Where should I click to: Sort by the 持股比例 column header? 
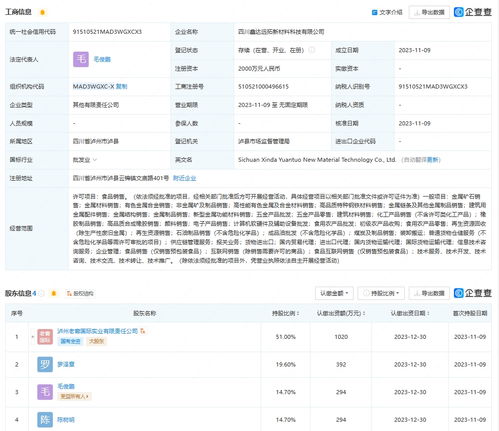(286, 313)
